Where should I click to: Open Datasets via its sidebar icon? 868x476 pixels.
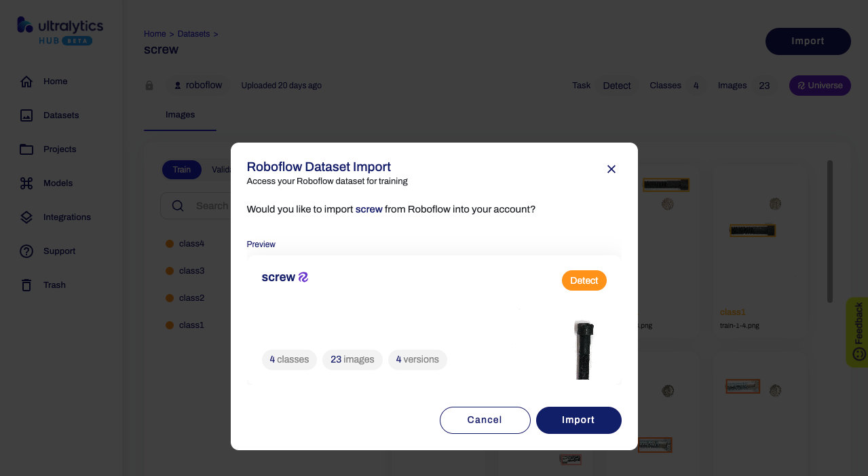pyautogui.click(x=26, y=115)
